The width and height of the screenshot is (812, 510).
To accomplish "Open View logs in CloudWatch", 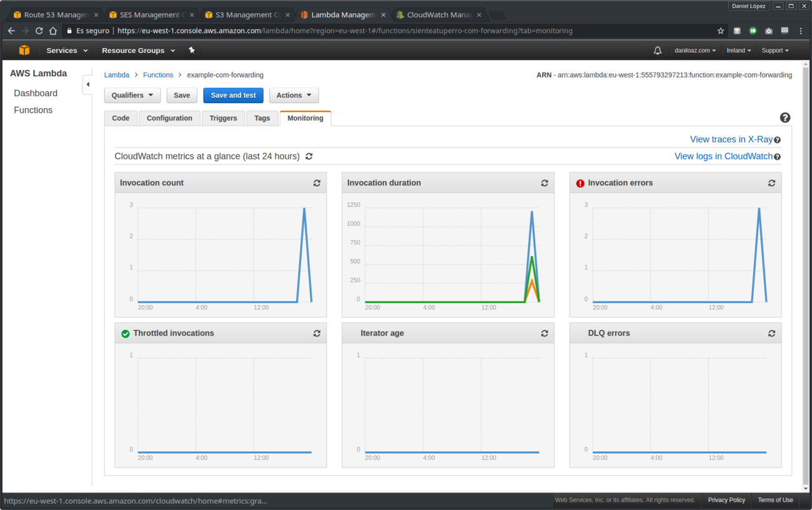I will click(x=722, y=156).
